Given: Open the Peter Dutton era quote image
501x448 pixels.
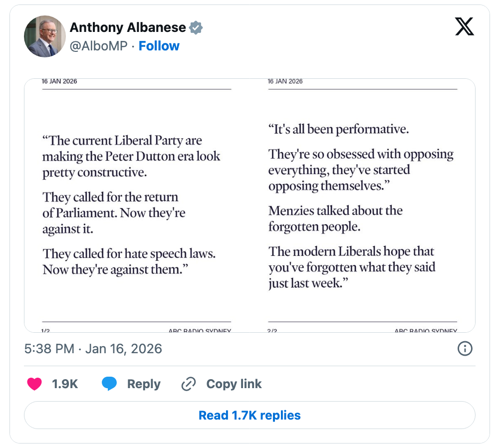Looking at the screenshot, I should point(137,205).
